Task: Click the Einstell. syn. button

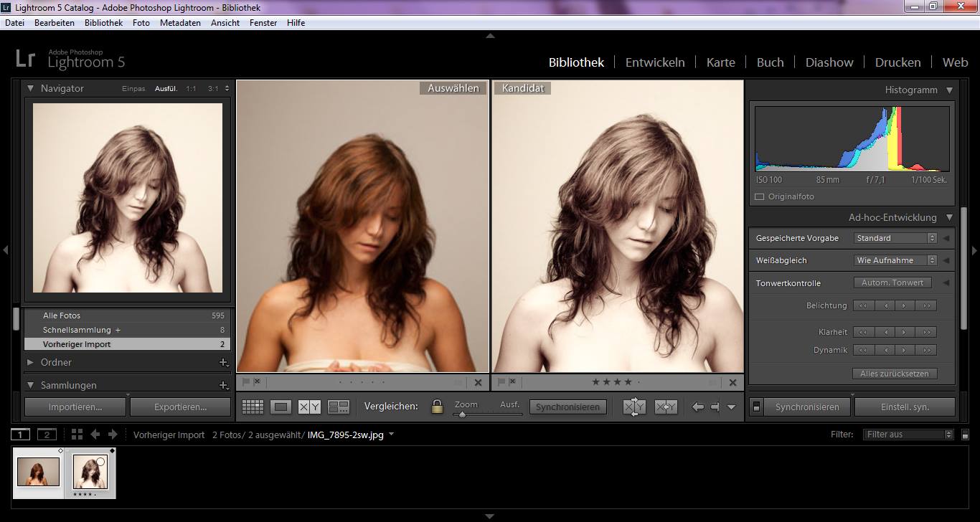Action: [905, 407]
